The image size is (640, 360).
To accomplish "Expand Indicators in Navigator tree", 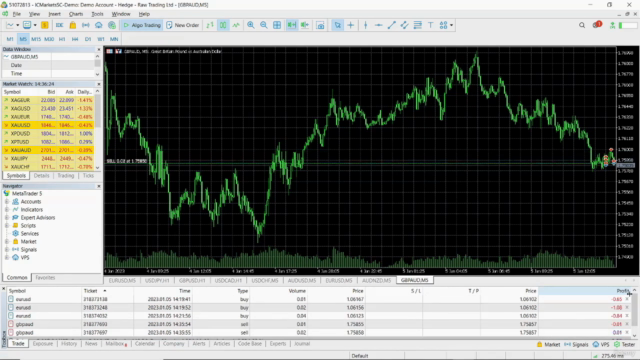I will click(x=7, y=209).
